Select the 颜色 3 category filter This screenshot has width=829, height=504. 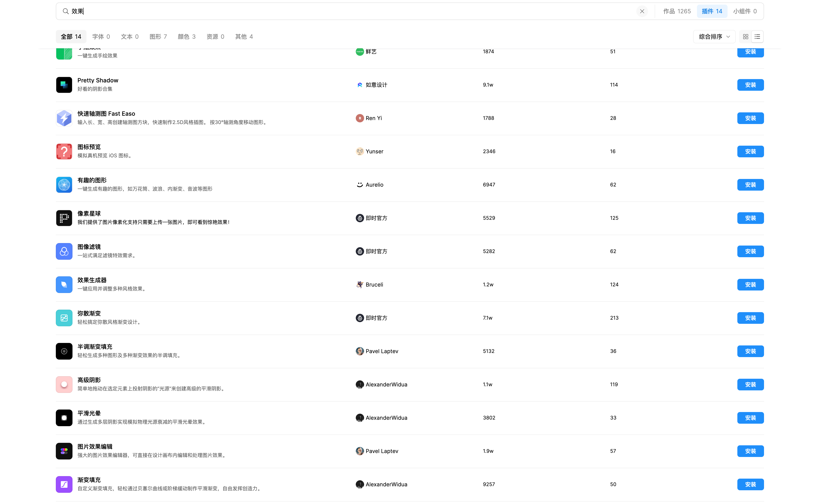[x=186, y=37]
